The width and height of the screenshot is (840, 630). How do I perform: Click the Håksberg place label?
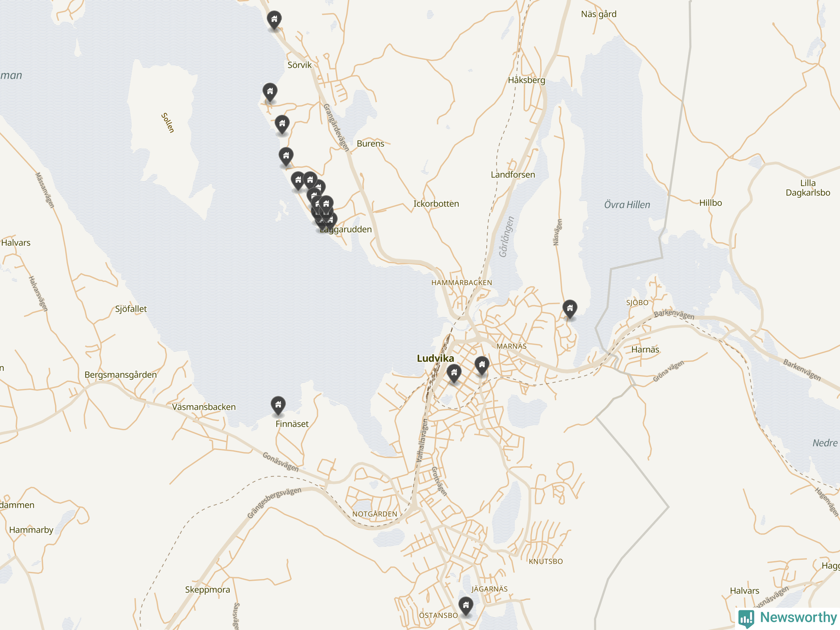point(526,80)
